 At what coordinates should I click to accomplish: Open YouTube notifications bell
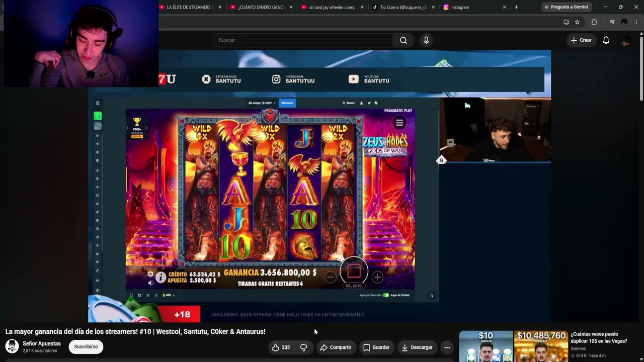click(606, 40)
